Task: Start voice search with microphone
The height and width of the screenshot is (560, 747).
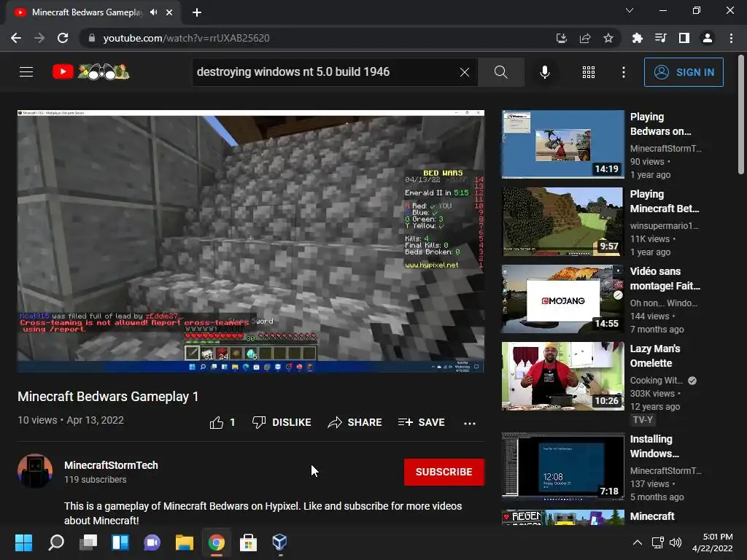Action: (545, 72)
